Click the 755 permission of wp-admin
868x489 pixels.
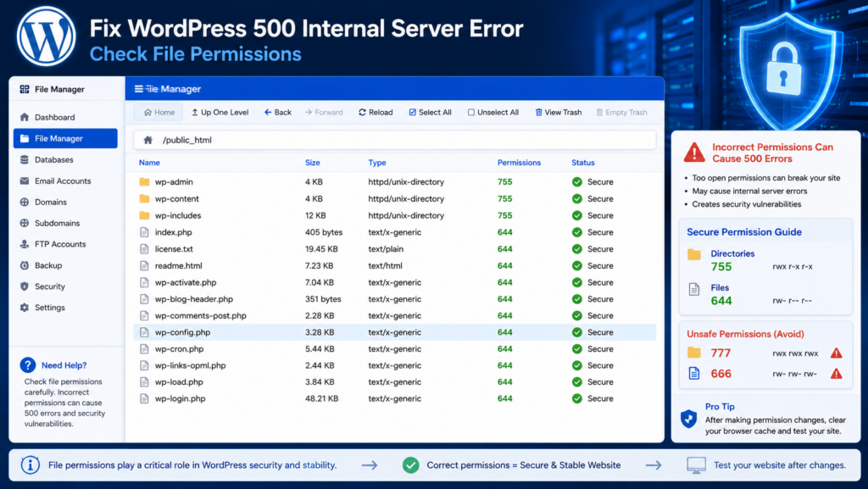(505, 181)
